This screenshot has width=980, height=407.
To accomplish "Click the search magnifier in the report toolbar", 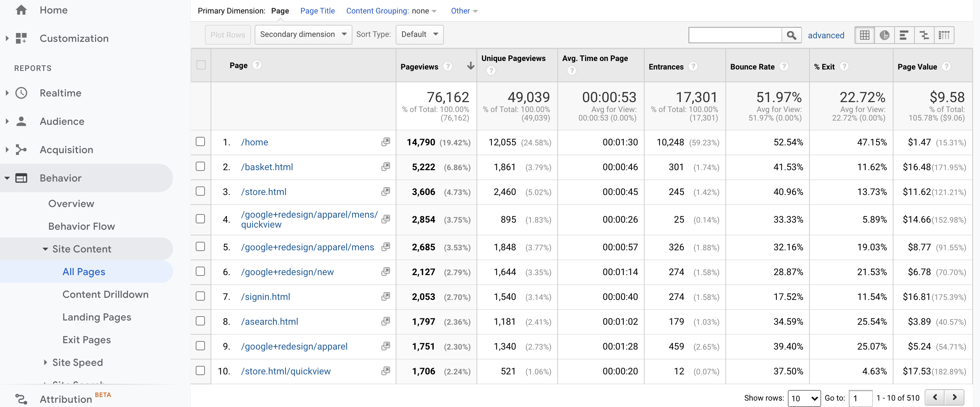I will click(x=792, y=35).
